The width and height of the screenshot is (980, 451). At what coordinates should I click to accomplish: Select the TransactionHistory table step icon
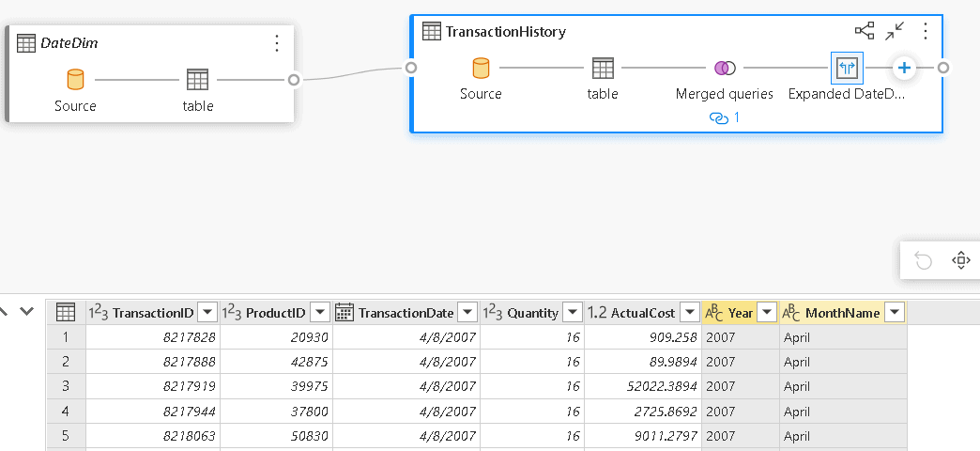(x=603, y=68)
